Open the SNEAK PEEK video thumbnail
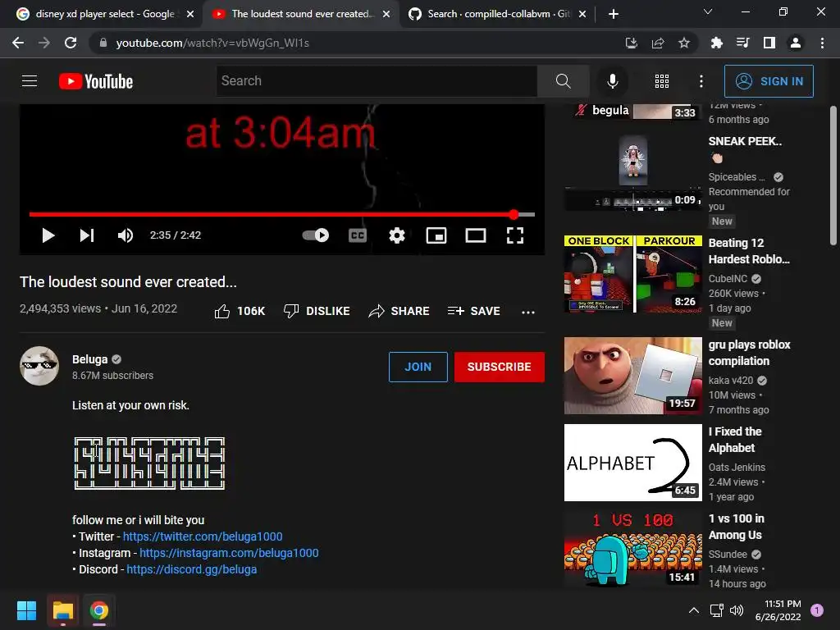The width and height of the screenshot is (840, 630). (632, 173)
